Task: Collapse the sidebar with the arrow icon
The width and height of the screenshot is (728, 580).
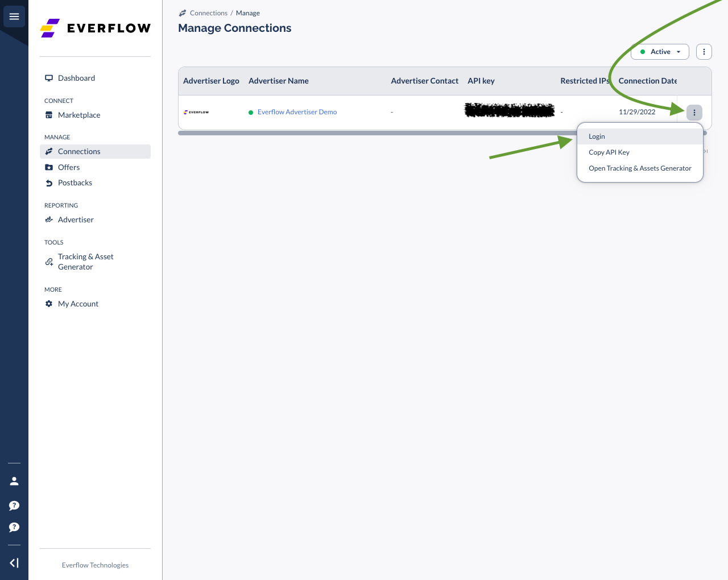Action: (x=14, y=563)
